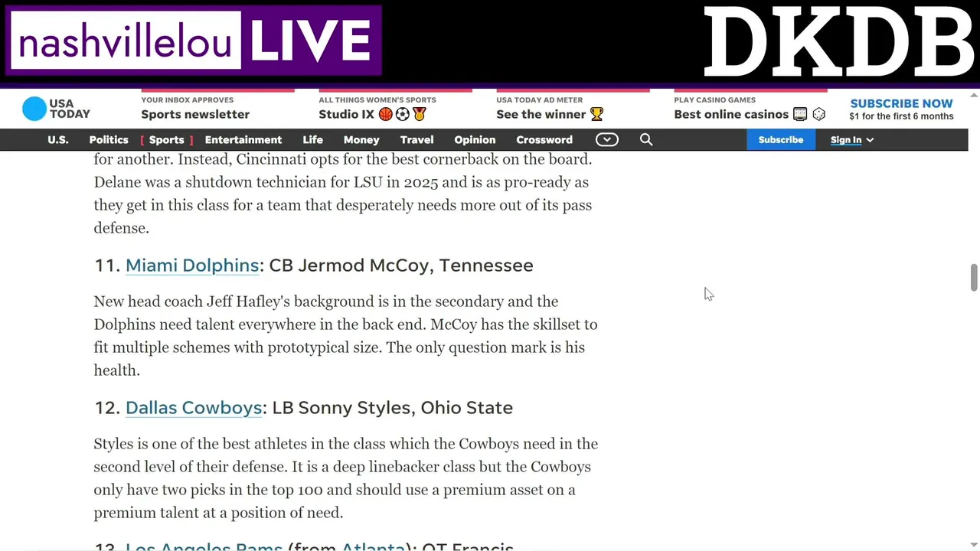Click the 'ALL THINGS WOMEN'S SPORTS' label
This screenshot has height=551, width=980.
pos(377,99)
